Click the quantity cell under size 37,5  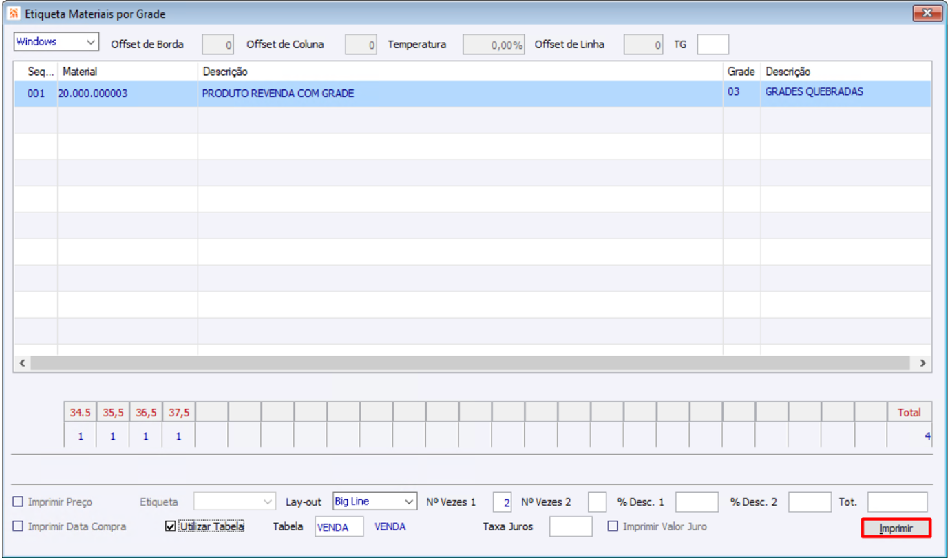click(179, 436)
